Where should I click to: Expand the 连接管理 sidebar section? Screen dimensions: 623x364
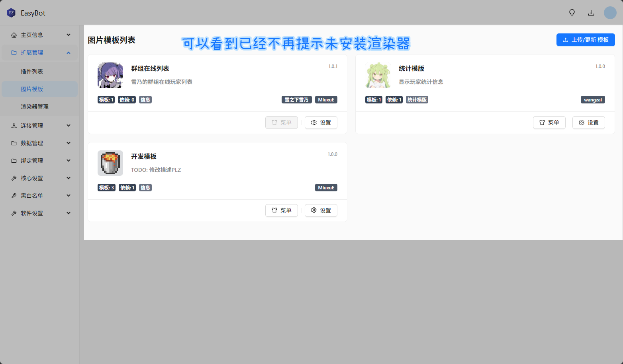pos(40,126)
